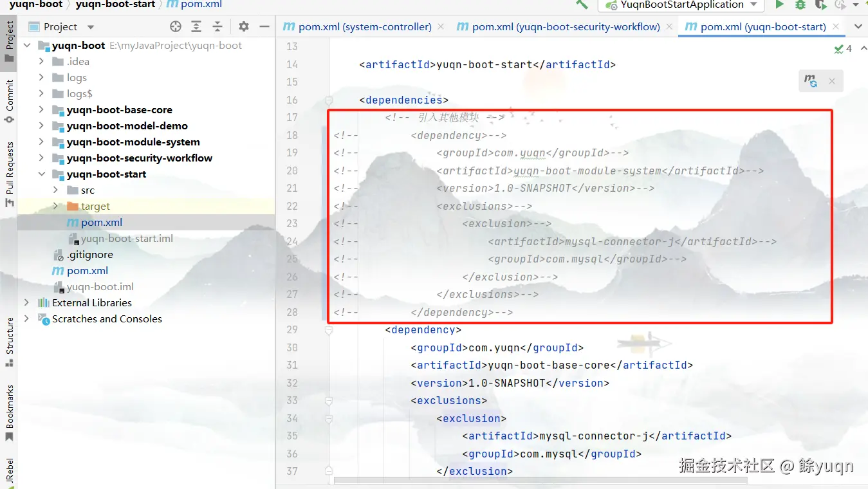Run the application with the green play icon
Image resolution: width=868 pixels, height=489 pixels.
click(779, 5)
